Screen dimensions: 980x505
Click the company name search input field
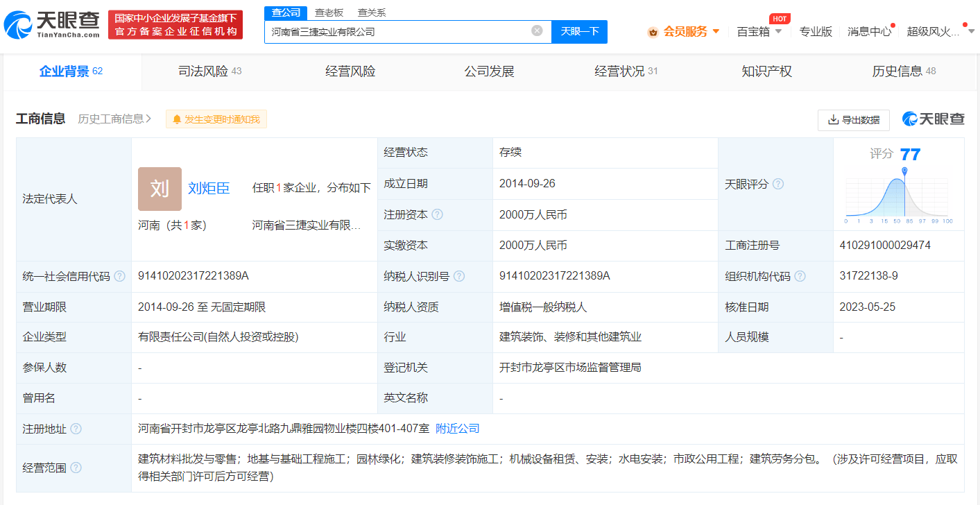[x=408, y=31]
